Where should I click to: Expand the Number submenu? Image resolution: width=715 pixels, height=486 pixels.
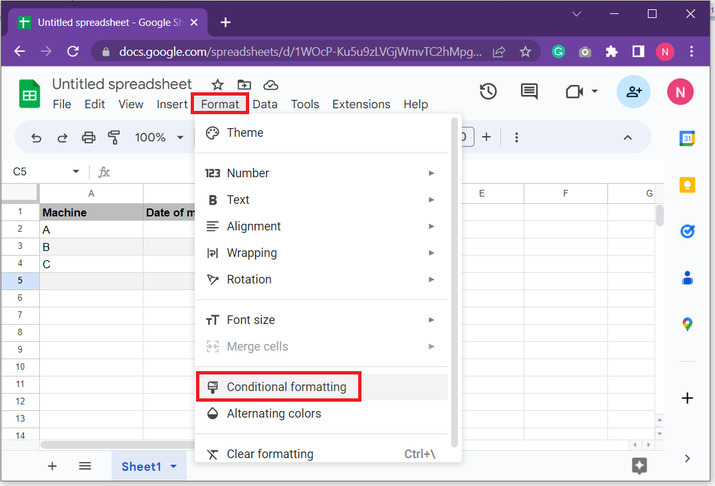coord(431,173)
